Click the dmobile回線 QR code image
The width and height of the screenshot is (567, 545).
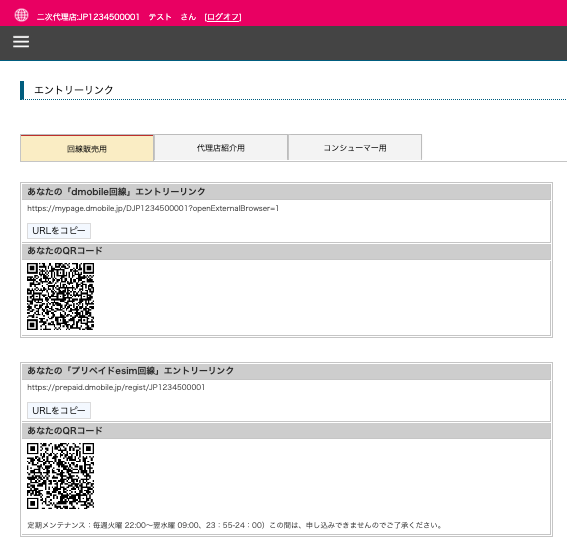pos(60,297)
